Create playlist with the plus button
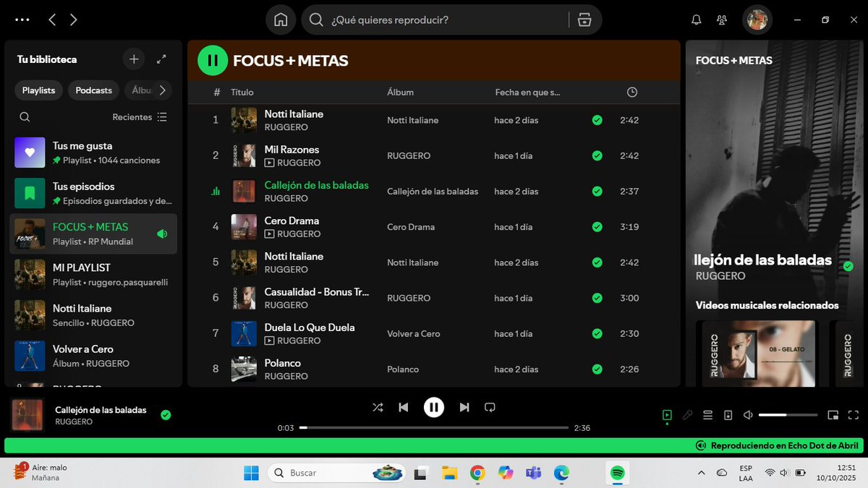The width and height of the screenshot is (868, 488). (x=133, y=59)
